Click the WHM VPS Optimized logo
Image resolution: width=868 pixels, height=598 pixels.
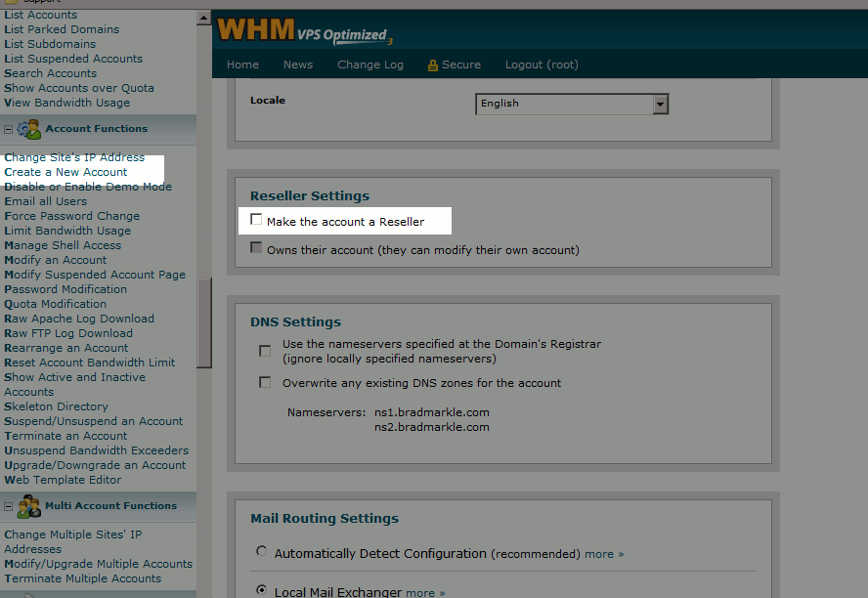click(305, 31)
